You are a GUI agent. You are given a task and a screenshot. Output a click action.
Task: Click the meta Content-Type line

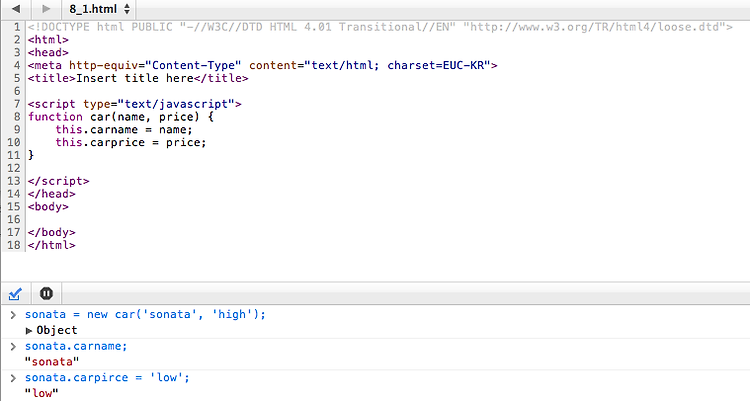coord(263,65)
